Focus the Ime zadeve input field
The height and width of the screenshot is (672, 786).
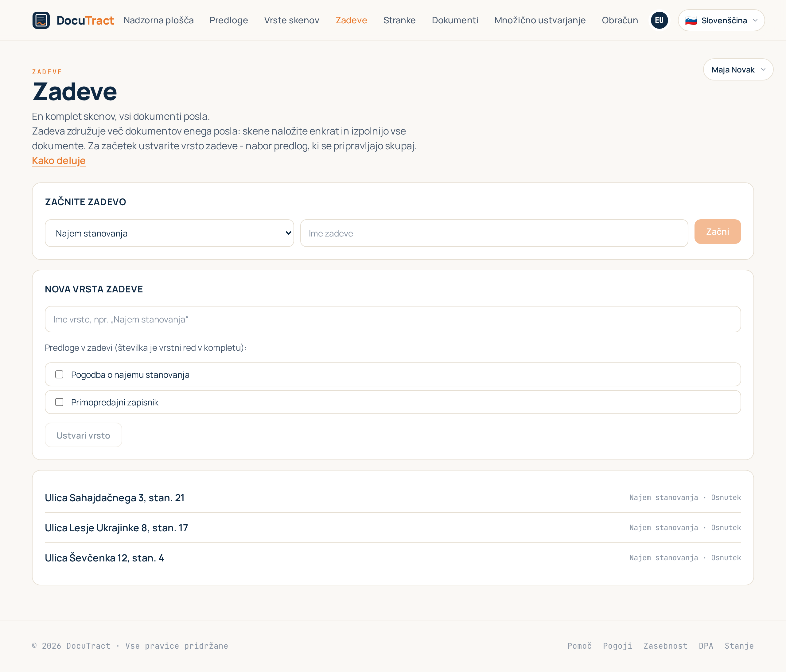(x=494, y=233)
